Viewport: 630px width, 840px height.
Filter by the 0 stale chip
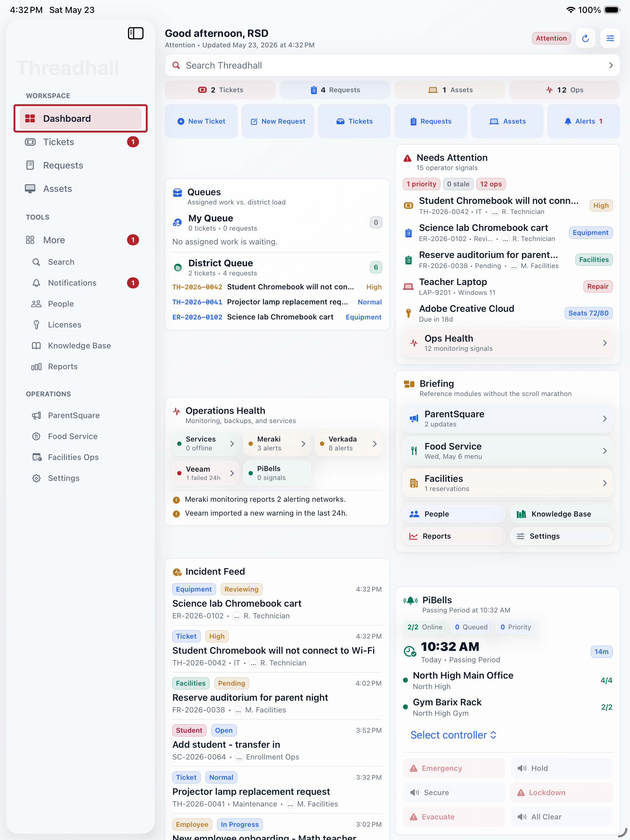click(458, 184)
